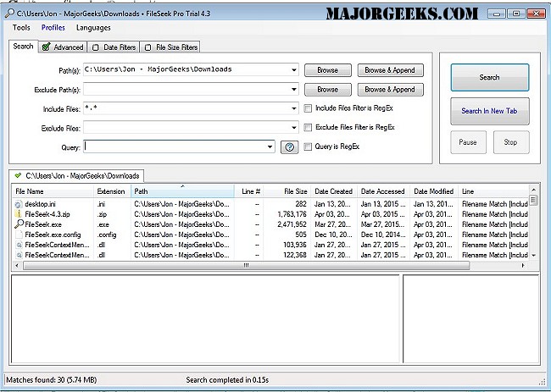Click the Matches found status text

52,379
